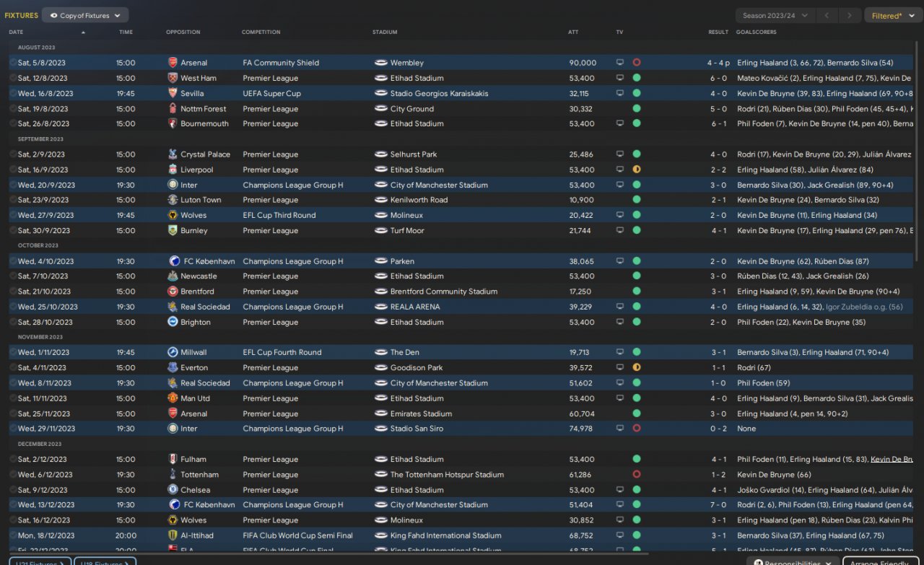
Task: Click the Al-Ittihad club badge
Action: [x=173, y=535]
